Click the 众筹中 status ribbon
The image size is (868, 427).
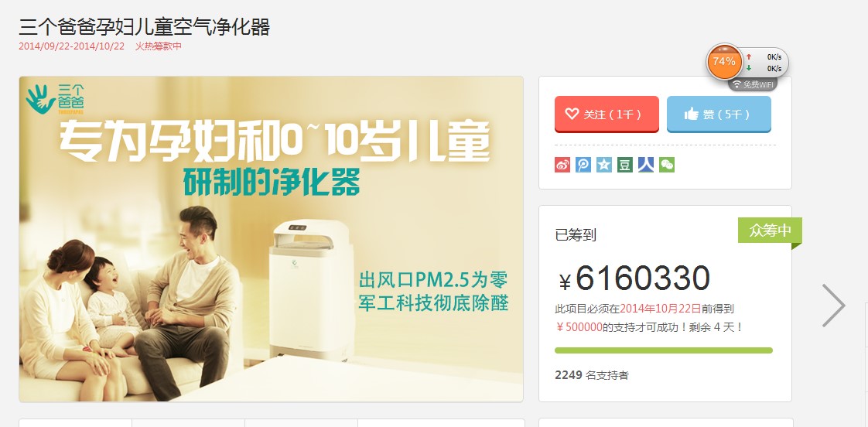(770, 231)
